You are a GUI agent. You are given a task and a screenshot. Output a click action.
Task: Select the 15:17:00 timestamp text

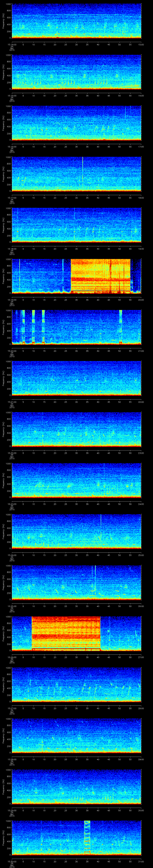pos(12,198)
